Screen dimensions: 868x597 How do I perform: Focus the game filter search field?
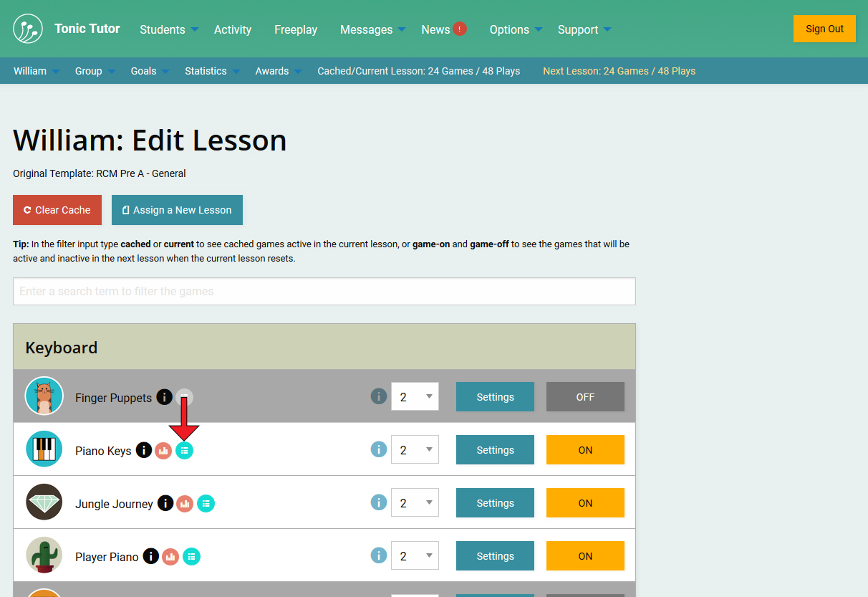[x=324, y=292]
